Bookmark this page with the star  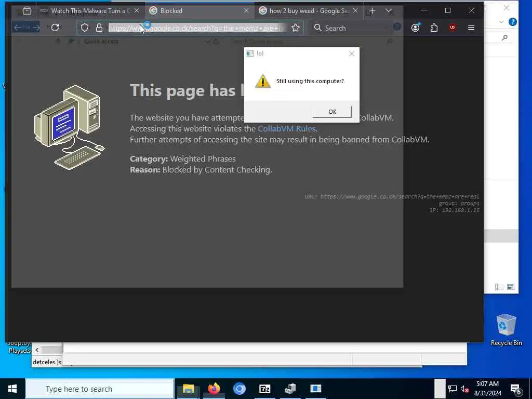296,28
